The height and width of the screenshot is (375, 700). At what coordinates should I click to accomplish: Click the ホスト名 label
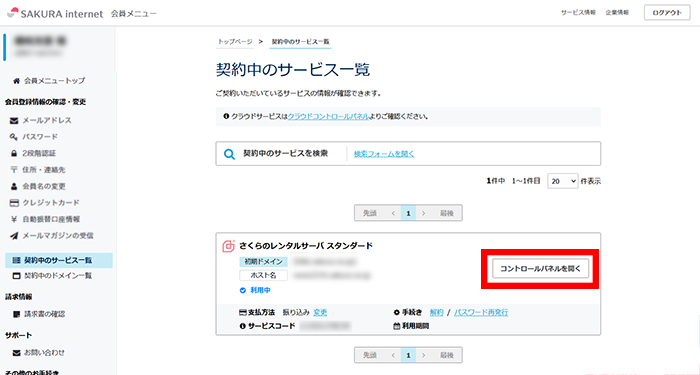click(263, 275)
